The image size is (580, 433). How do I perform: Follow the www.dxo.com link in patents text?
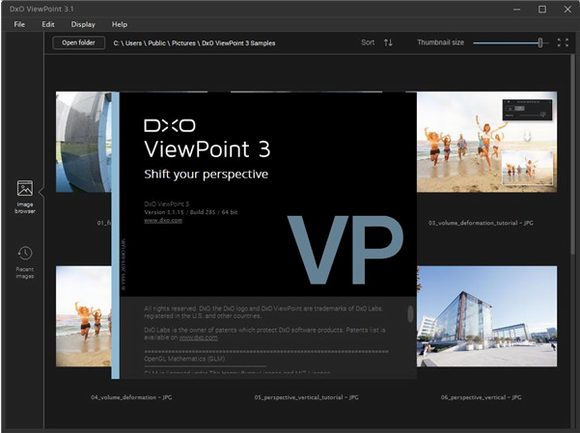pos(198,338)
